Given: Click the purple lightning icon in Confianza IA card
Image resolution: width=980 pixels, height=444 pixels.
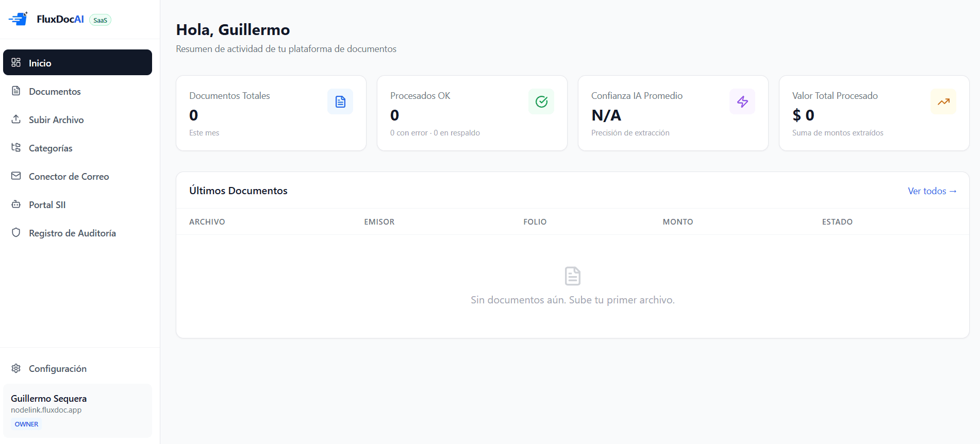Looking at the screenshot, I should click(x=742, y=101).
